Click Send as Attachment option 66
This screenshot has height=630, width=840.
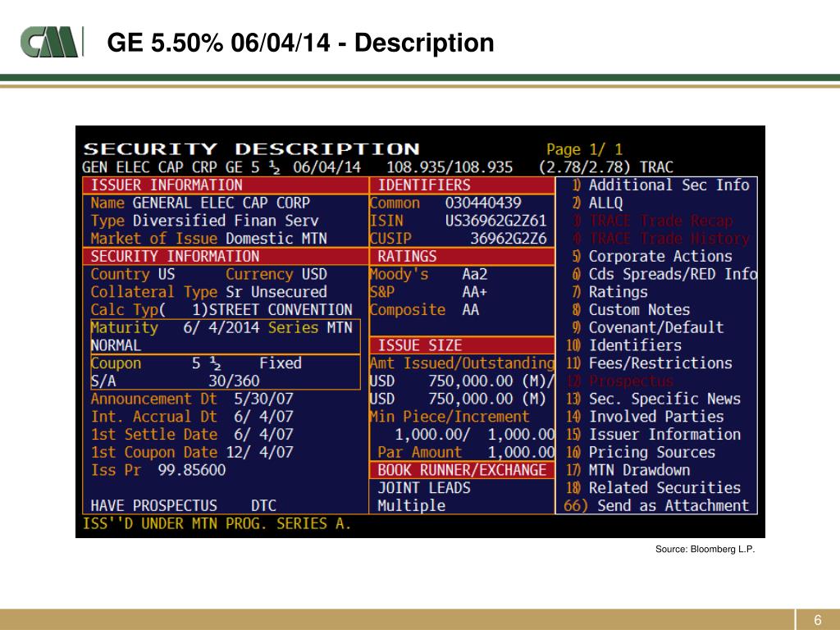click(x=656, y=505)
